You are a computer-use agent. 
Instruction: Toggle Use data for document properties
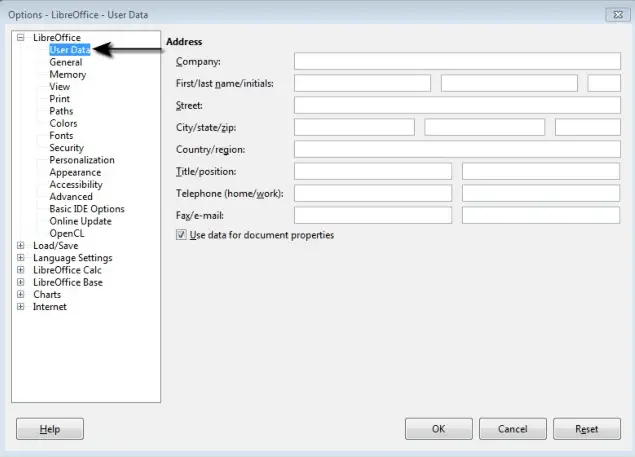click(181, 235)
